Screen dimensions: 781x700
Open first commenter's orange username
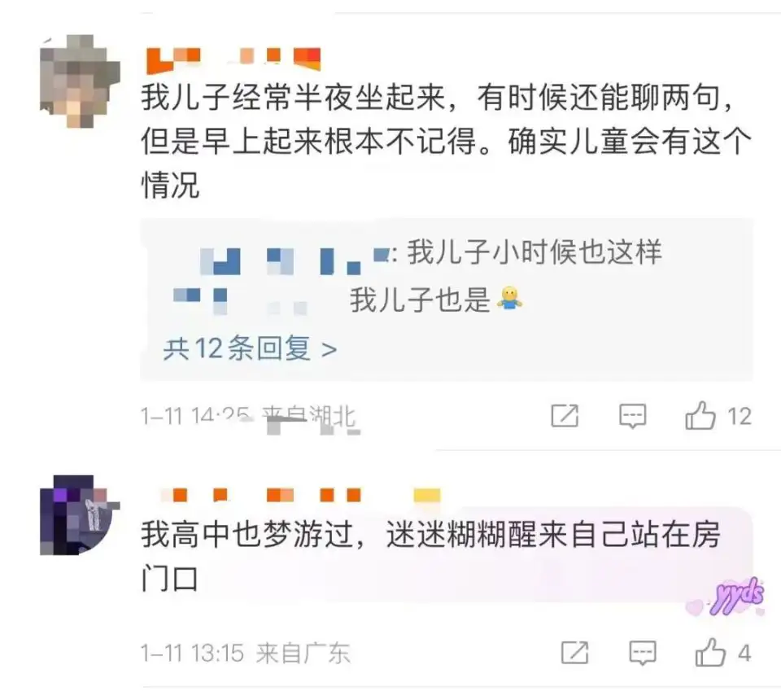coord(233,59)
